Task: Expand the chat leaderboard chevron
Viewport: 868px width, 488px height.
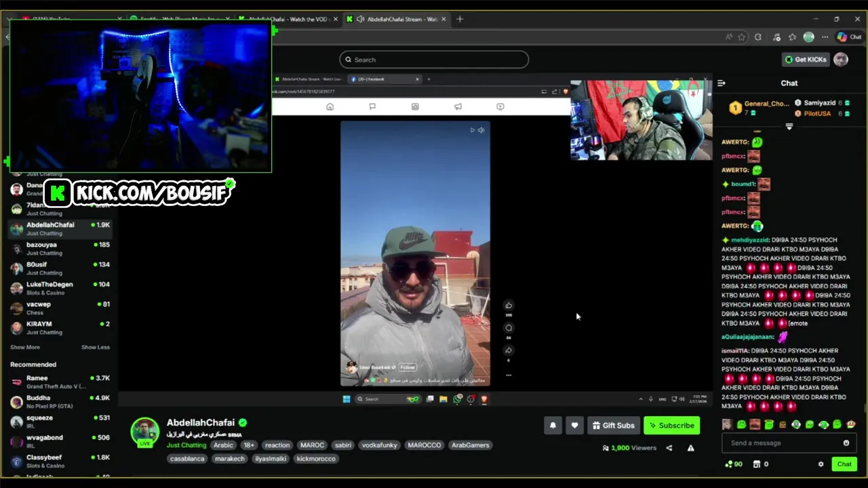Action: 789,127
